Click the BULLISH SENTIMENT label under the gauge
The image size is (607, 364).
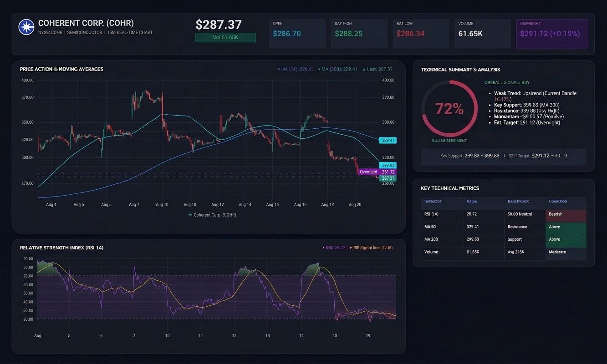449,141
